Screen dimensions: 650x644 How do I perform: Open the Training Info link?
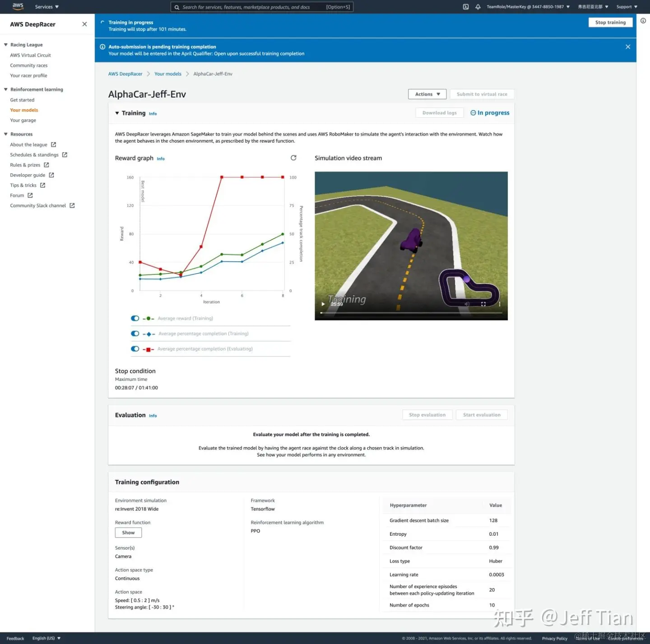(153, 114)
